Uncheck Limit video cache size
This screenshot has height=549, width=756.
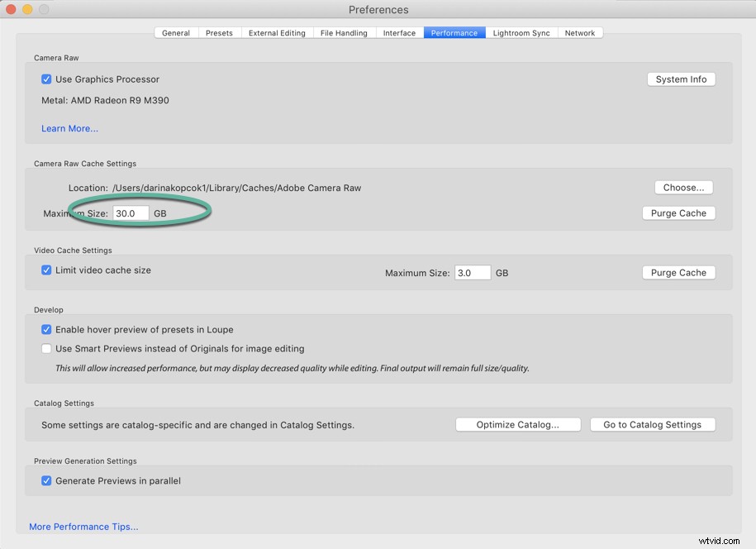[46, 270]
